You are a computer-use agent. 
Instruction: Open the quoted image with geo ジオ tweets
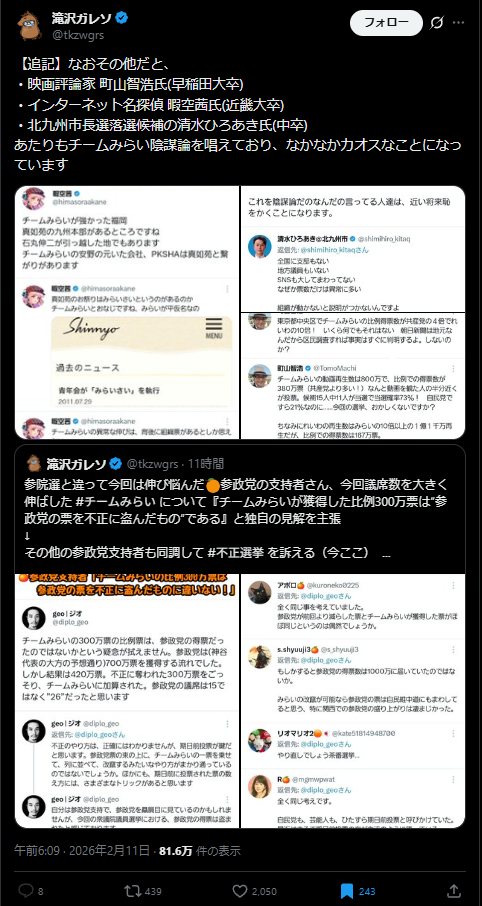tap(127, 701)
